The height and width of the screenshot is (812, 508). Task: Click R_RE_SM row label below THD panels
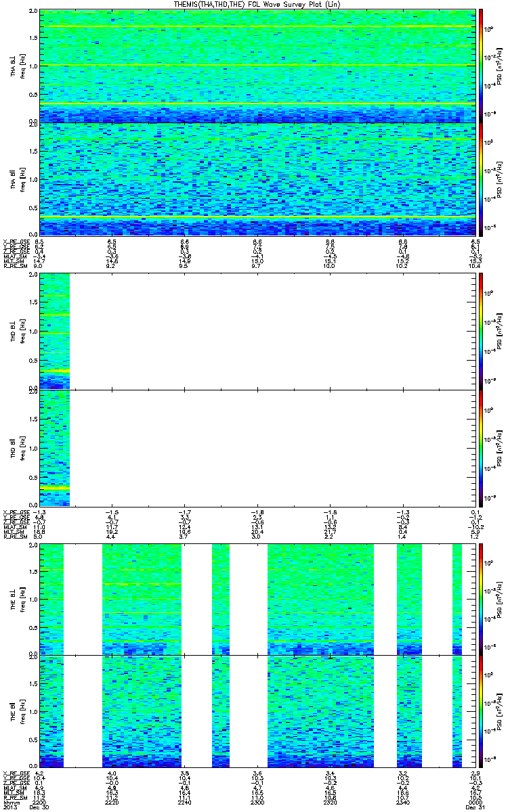(14, 537)
